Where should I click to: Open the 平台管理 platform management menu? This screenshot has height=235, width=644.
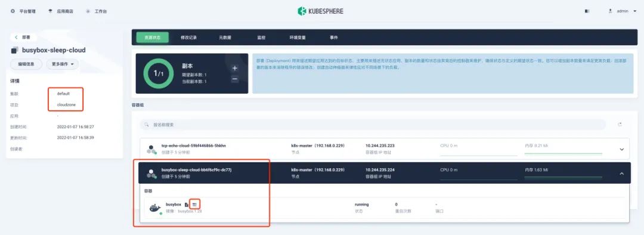(23, 11)
